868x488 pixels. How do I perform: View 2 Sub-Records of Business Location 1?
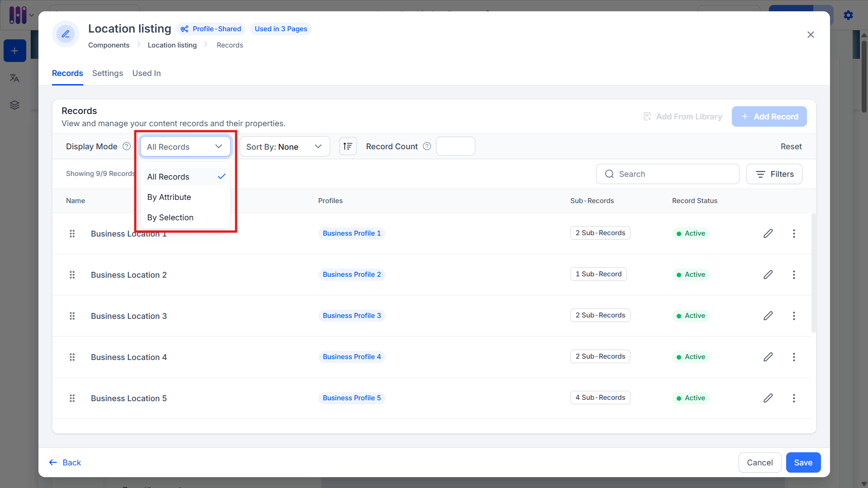click(x=600, y=233)
